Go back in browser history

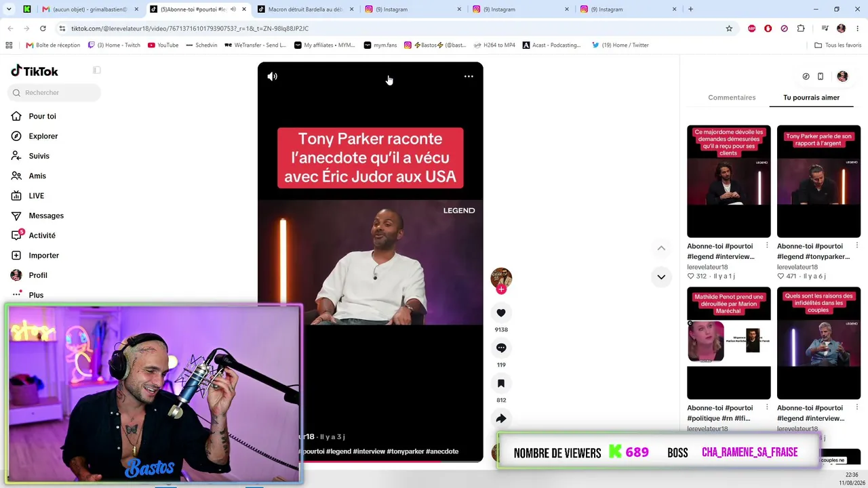click(x=10, y=28)
